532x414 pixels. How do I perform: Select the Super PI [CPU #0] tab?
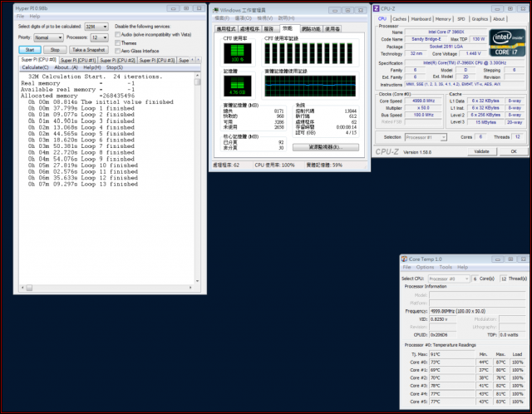[x=38, y=60]
